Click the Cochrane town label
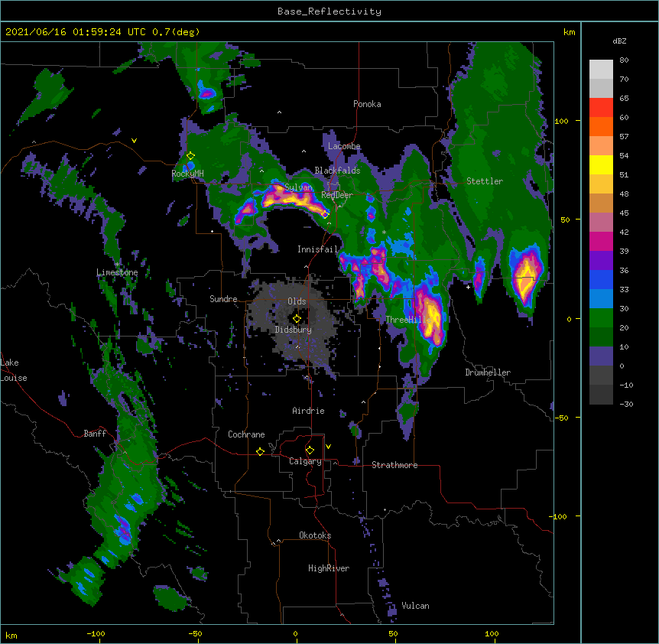The height and width of the screenshot is (644, 659). (x=246, y=434)
